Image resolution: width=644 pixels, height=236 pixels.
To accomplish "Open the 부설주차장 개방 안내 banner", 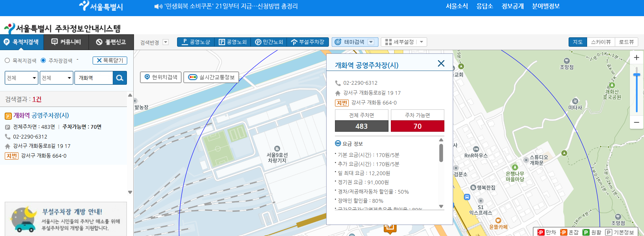I will tap(66, 219).
